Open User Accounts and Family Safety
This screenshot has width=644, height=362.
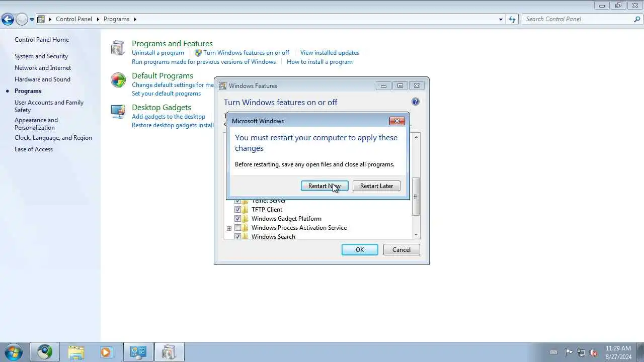(x=49, y=106)
